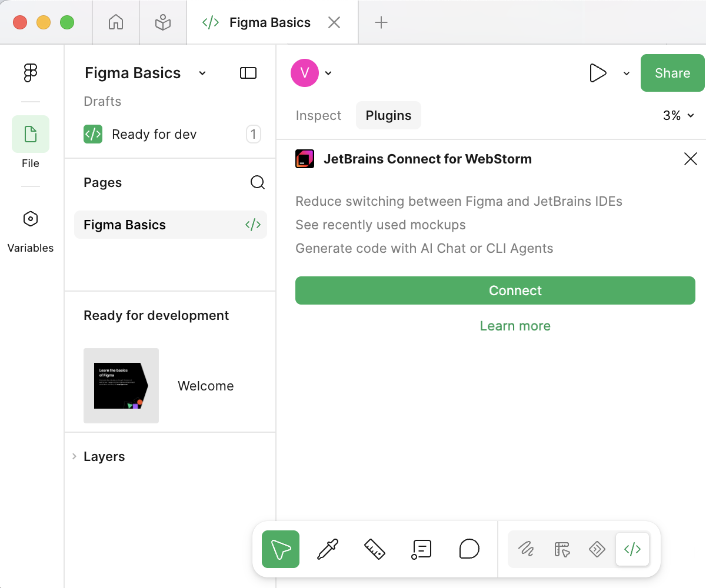This screenshot has height=588, width=706.
Task: Search pages with the magnifier icon
Action: coord(258,182)
